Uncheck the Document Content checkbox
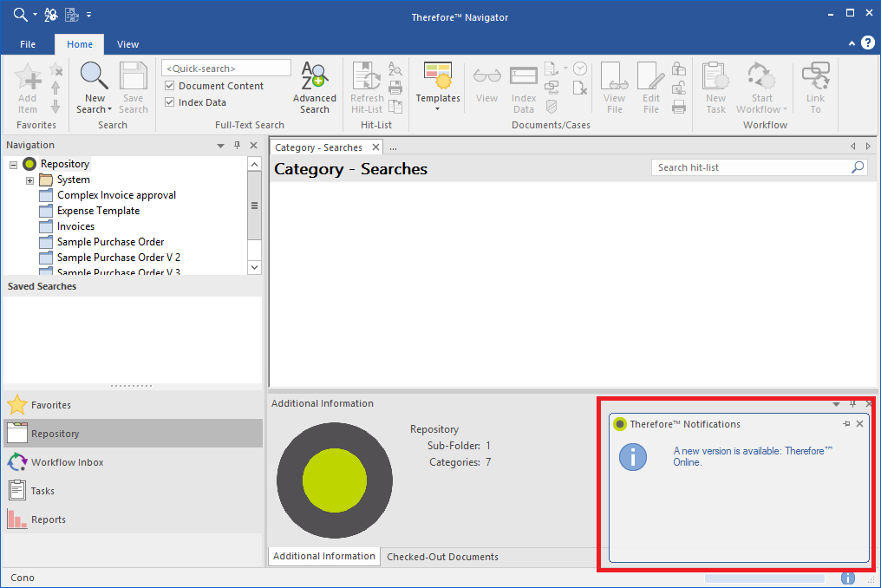Viewport: 881px width, 588px height. click(x=170, y=86)
